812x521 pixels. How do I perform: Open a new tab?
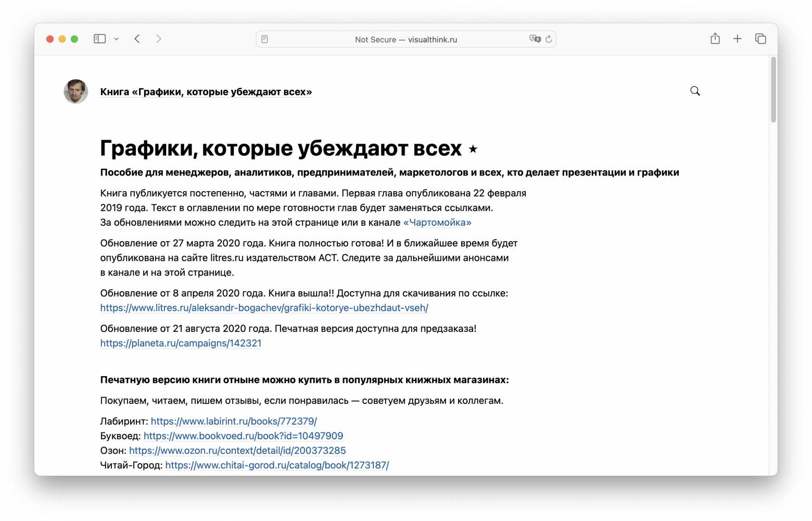coord(738,39)
